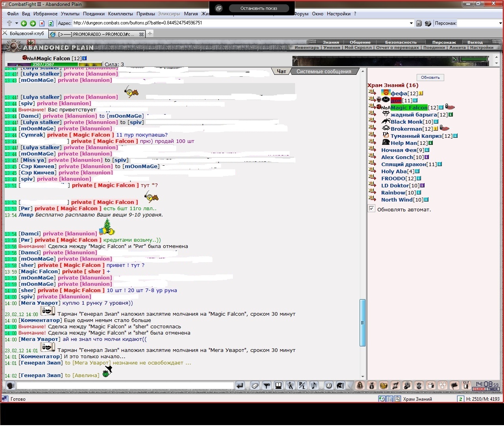
Task: Switch to Системные сообщения tab
Action: 324,71
